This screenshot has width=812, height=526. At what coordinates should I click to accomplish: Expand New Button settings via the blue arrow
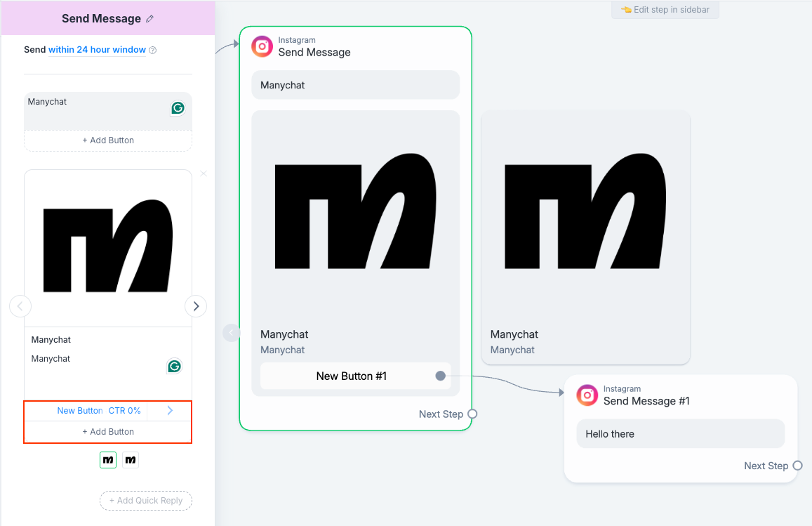pos(168,410)
